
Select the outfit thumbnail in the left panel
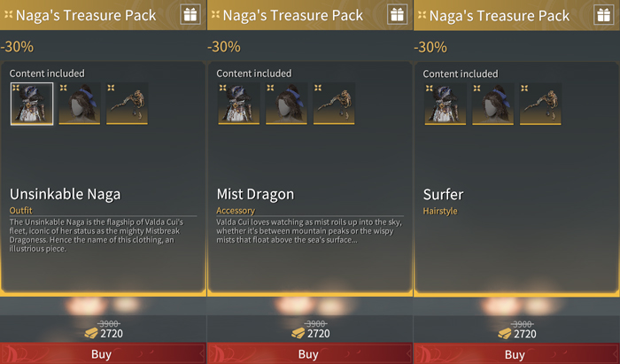click(x=32, y=104)
